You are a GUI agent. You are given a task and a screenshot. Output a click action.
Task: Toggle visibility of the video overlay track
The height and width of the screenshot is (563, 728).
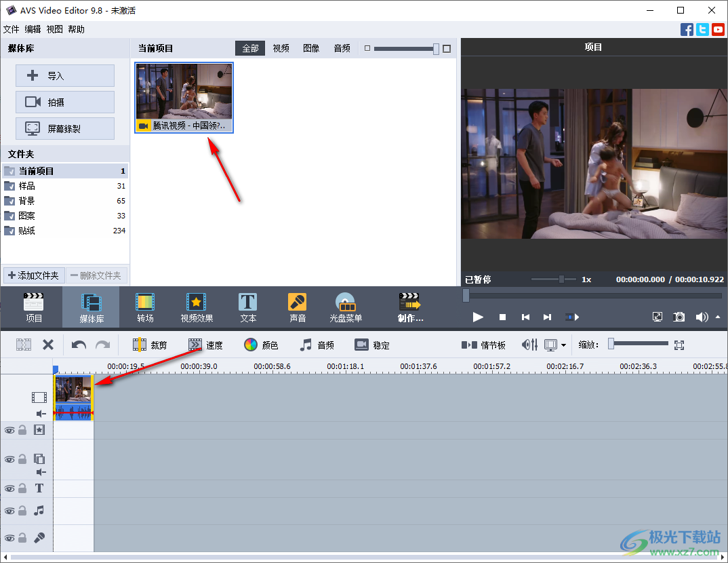click(x=9, y=459)
